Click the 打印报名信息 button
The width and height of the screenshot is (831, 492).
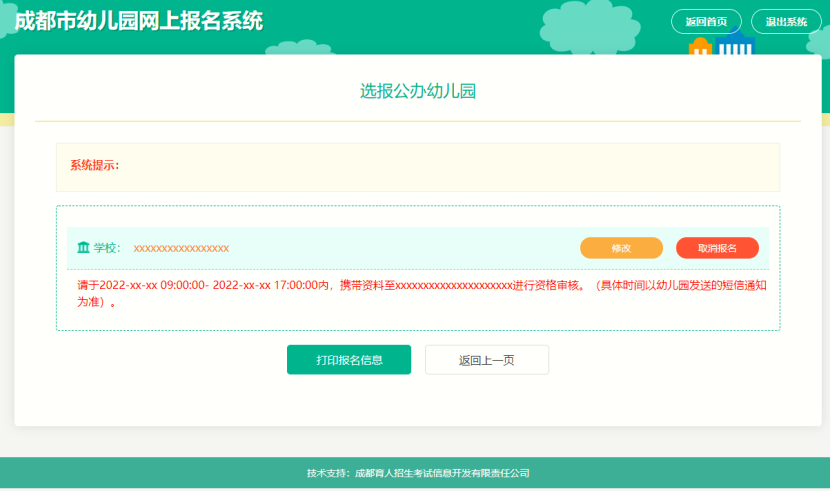pyautogui.click(x=349, y=360)
